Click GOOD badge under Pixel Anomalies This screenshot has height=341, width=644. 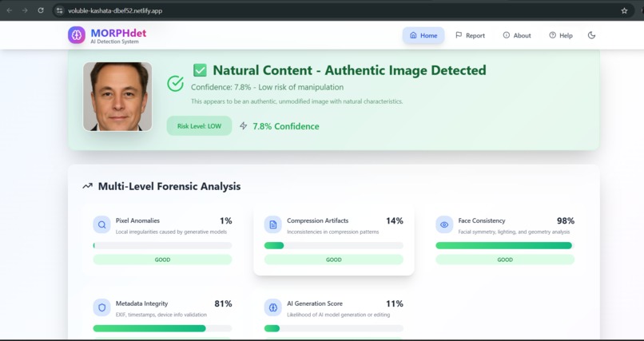(x=163, y=260)
